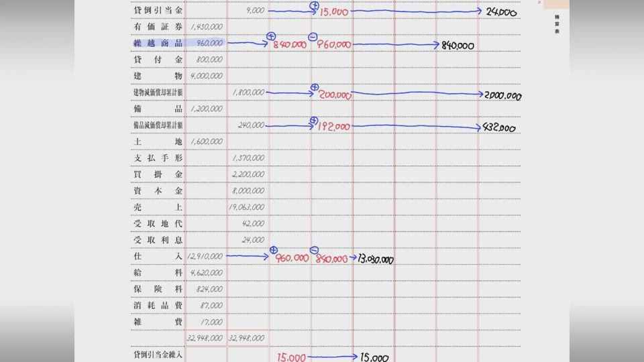Click the circled plus beside 840,000 in 繰越商品 row
The image size is (644, 362).
pos(271,36)
